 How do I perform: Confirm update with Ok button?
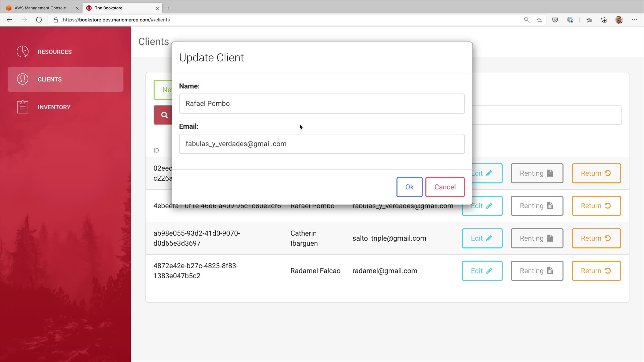(x=409, y=187)
